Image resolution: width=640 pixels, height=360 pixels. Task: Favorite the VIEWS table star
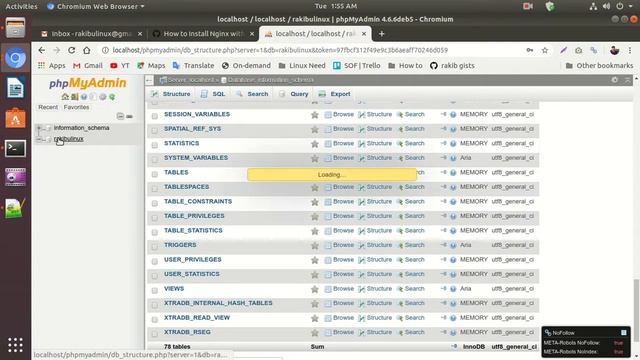coord(315,289)
